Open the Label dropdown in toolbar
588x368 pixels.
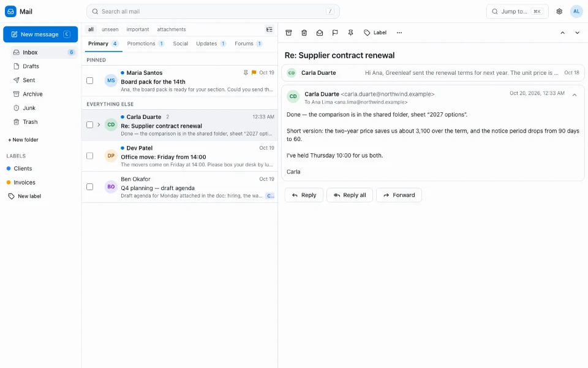[375, 33]
